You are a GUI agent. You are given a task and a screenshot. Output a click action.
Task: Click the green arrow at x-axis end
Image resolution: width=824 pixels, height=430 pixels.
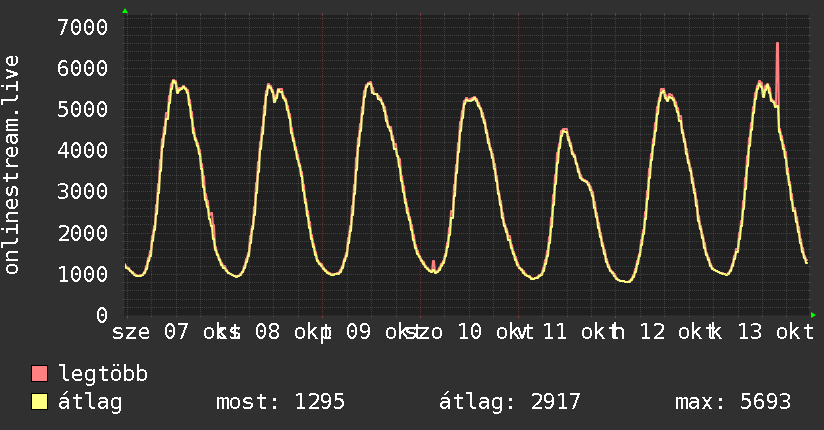point(813,315)
